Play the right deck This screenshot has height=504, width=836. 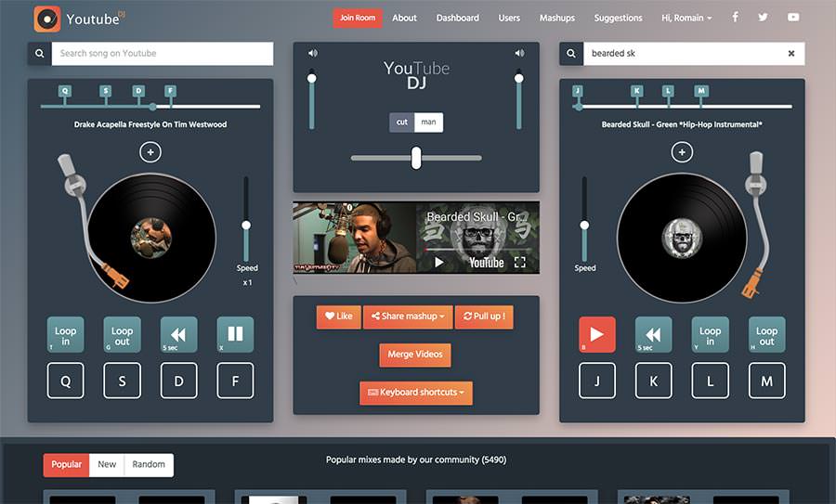[597, 334]
